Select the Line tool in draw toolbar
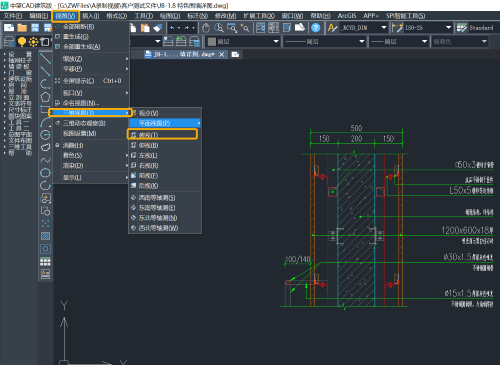The width and height of the screenshot is (500, 365). (x=45, y=58)
